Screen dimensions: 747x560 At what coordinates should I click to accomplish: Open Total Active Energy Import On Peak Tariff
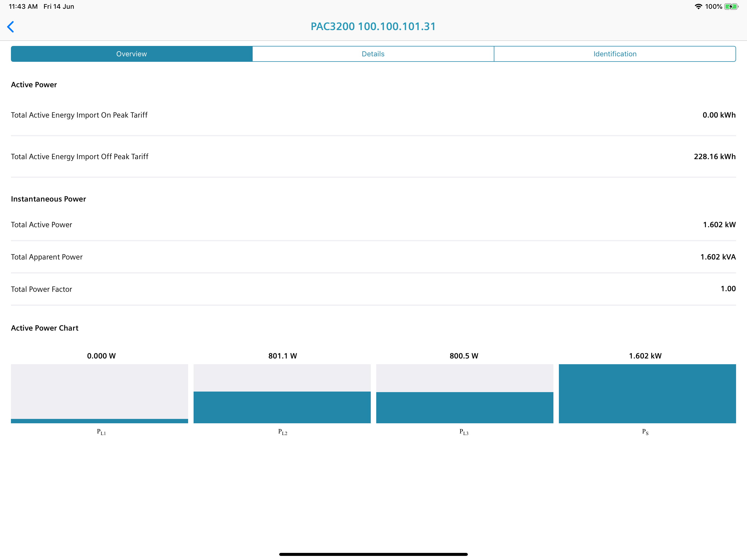(x=373, y=115)
